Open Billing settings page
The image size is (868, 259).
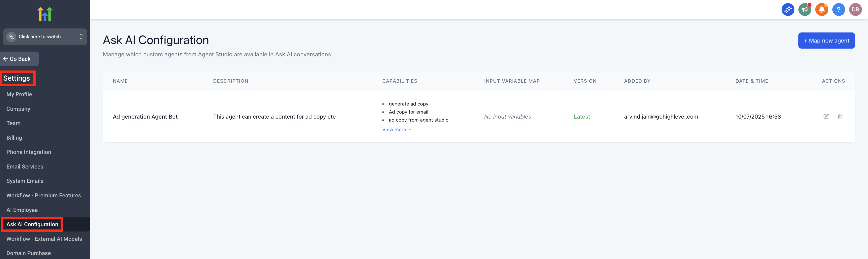click(14, 138)
